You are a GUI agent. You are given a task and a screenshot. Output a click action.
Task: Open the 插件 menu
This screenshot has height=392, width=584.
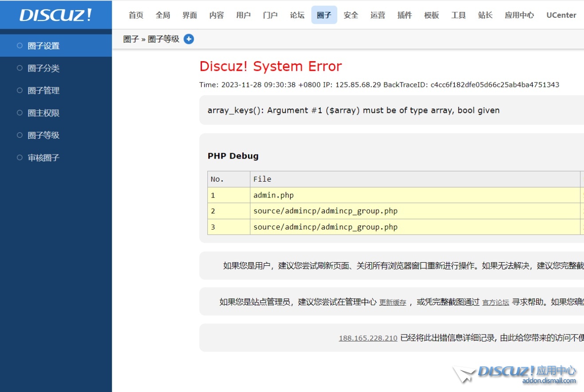coord(404,15)
